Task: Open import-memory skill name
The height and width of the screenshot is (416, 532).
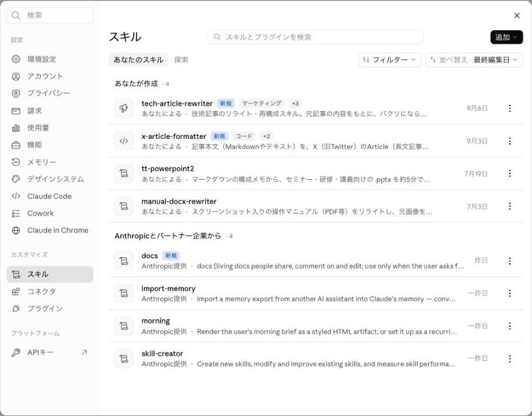Action: coord(169,288)
